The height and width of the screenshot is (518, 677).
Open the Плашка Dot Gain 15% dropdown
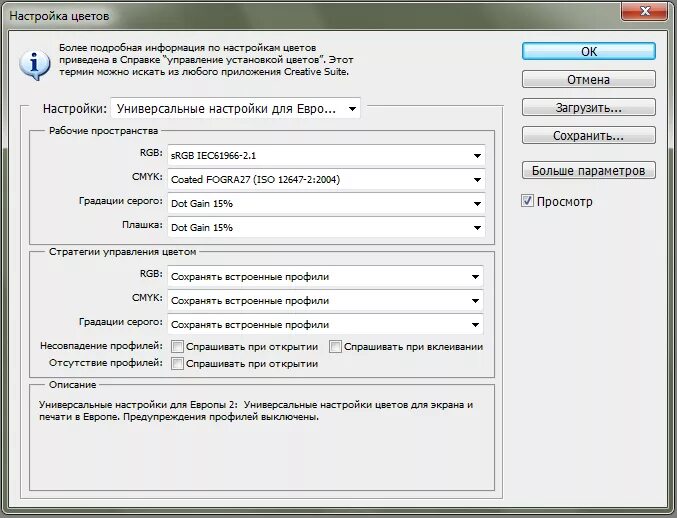pos(326,227)
